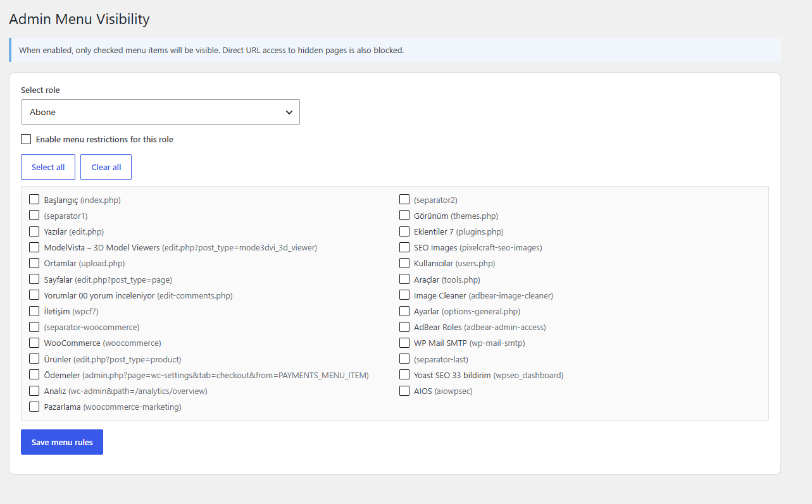Tick the SEO Images checkbox
812x504 pixels.
point(404,247)
